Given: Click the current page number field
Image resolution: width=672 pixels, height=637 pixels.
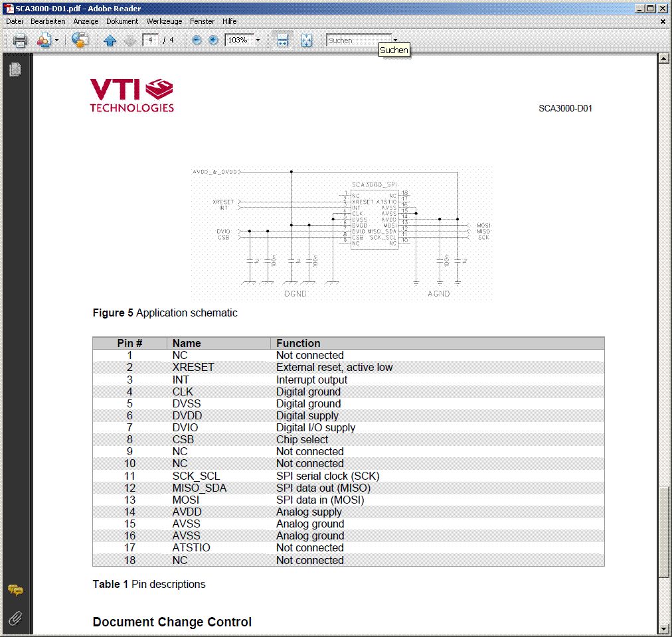Looking at the screenshot, I should (x=150, y=40).
